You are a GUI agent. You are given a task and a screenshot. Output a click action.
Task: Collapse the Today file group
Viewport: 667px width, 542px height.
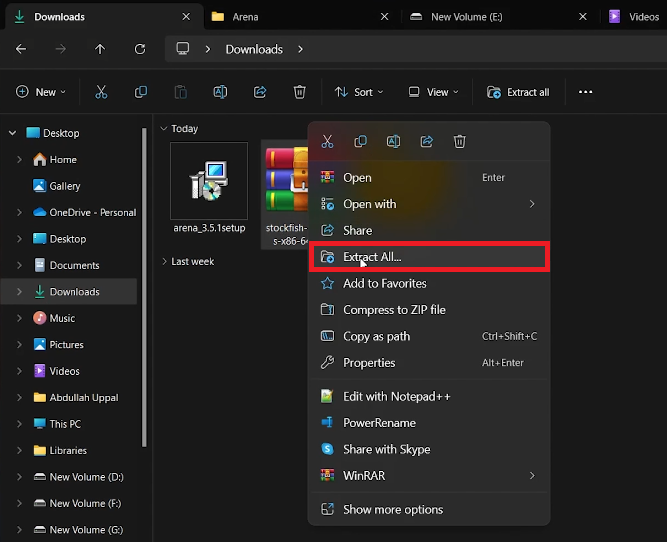coord(164,129)
